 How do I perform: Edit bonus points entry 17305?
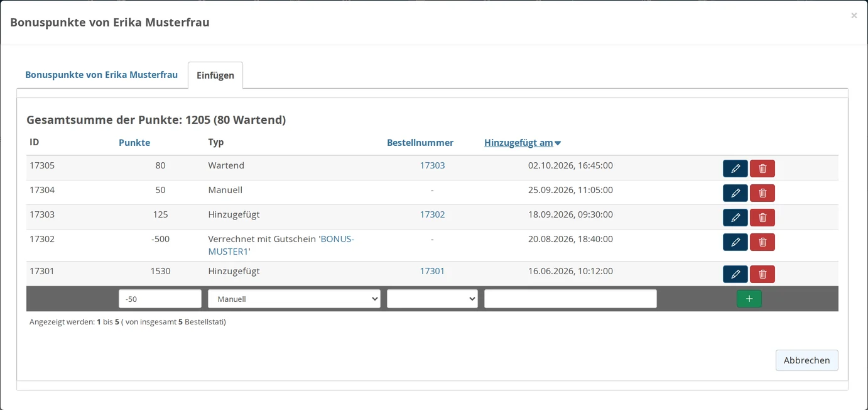point(735,169)
